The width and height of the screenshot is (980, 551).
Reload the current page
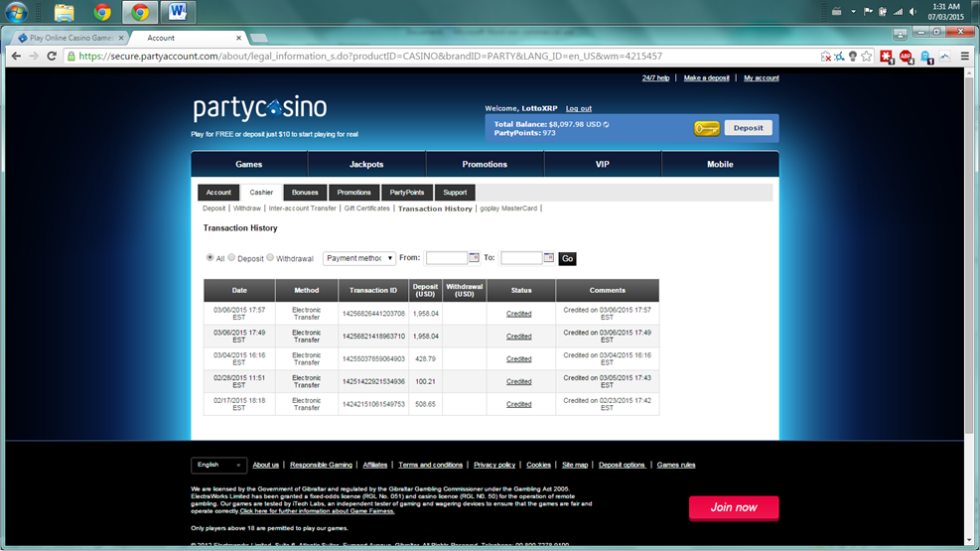(52, 57)
